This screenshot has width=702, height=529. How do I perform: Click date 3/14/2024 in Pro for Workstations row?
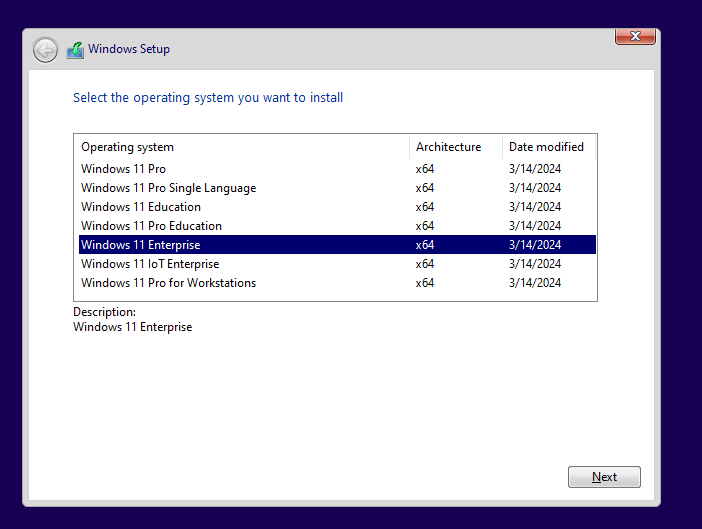point(535,283)
